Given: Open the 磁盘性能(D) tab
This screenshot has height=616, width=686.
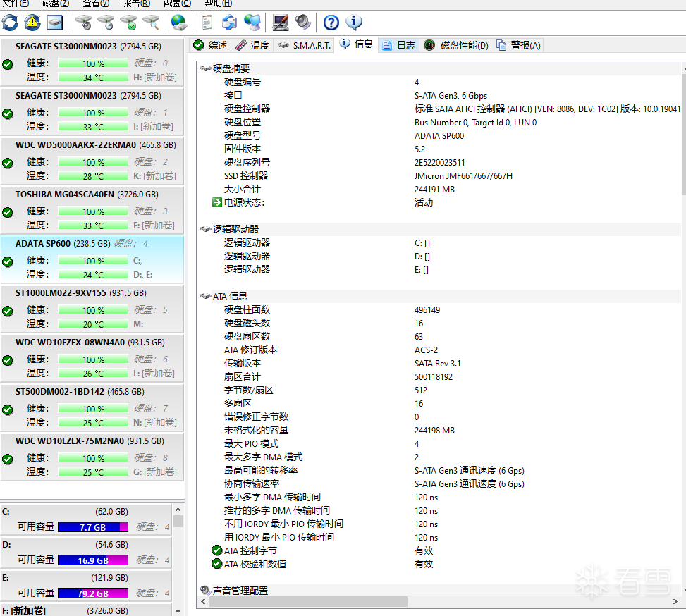Looking at the screenshot, I should [456, 45].
